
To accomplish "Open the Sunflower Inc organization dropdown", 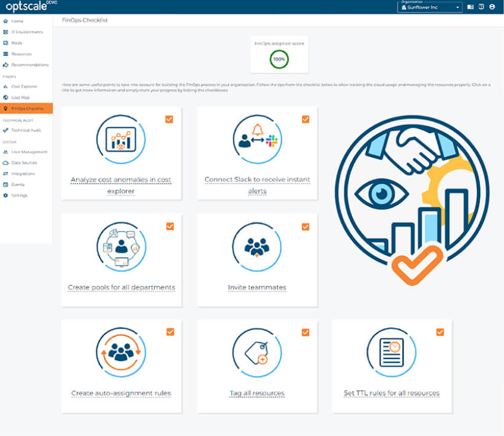I will click(430, 7).
